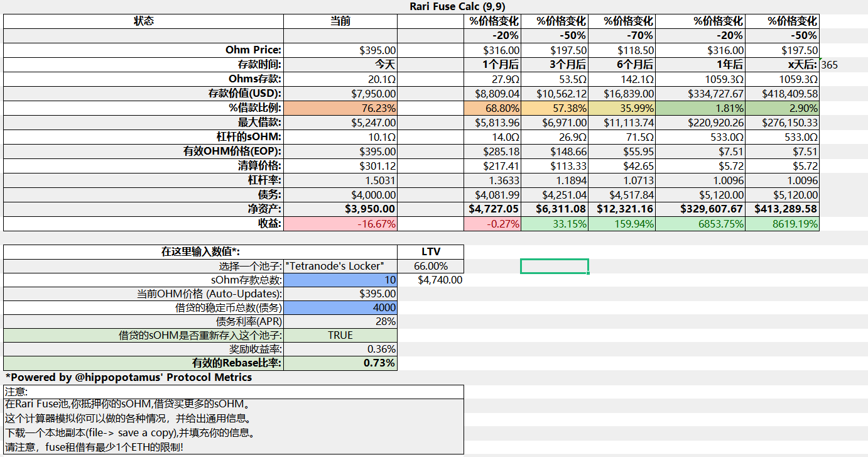868x457 pixels.
Task: Click the 20.1Ω Ohms deposit cell
Action: pyautogui.click(x=340, y=79)
